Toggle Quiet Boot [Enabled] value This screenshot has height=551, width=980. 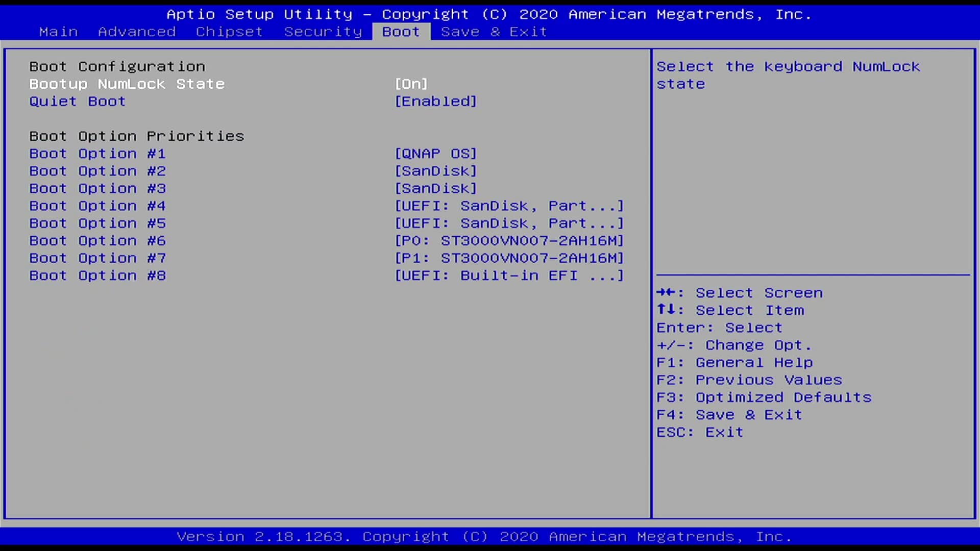(x=436, y=101)
